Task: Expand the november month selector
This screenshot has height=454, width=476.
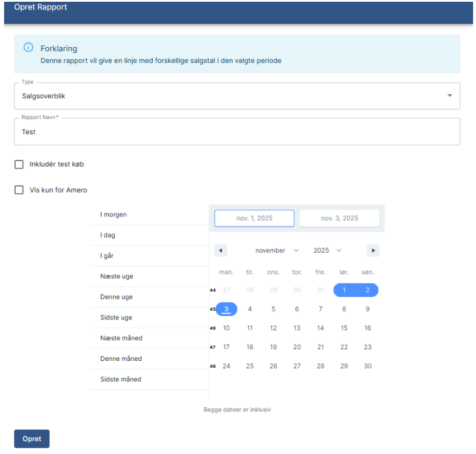Action: point(277,250)
